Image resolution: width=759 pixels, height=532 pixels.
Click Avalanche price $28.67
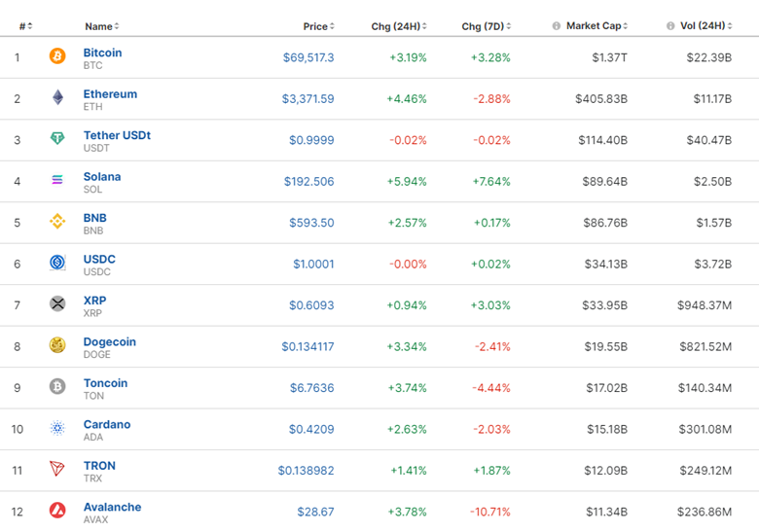coord(315,512)
